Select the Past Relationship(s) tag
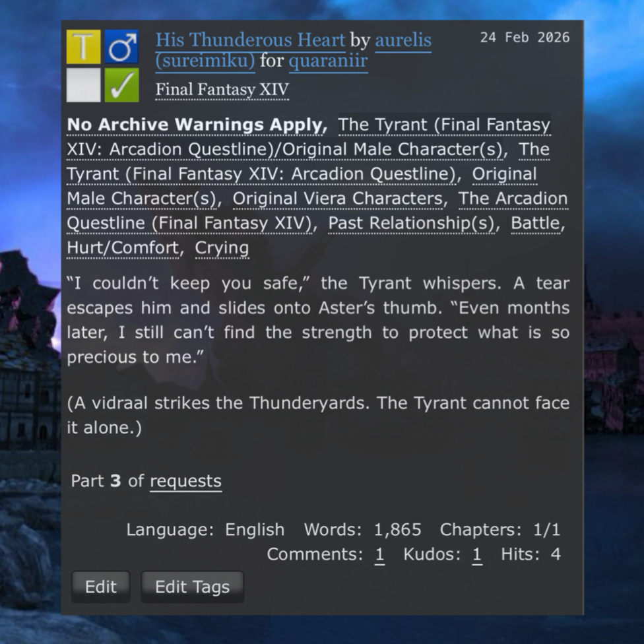The width and height of the screenshot is (644, 644). [x=411, y=224]
